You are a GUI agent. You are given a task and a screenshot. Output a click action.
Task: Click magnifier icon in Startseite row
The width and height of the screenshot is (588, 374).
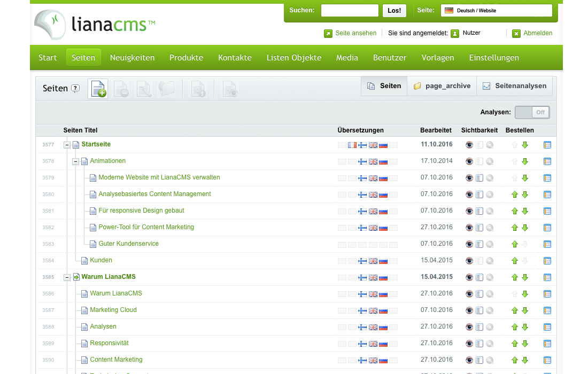click(489, 145)
